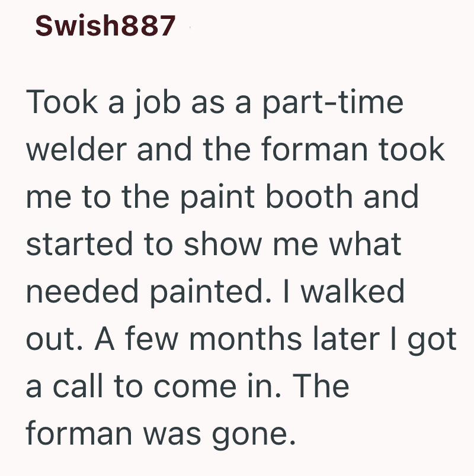Click the final word "gone."
The height and width of the screenshot is (476, 474).
point(254,436)
